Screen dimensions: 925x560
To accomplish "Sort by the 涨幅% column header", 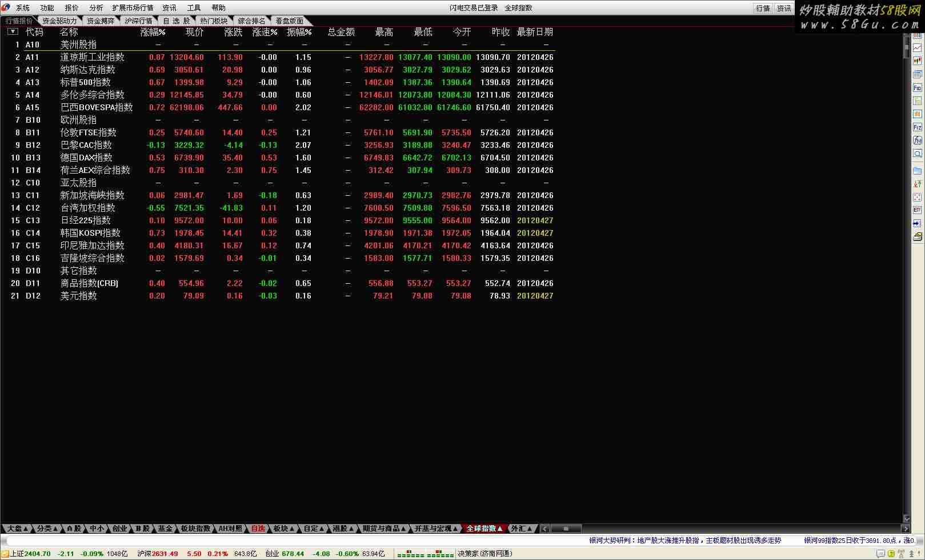I will click(x=153, y=32).
